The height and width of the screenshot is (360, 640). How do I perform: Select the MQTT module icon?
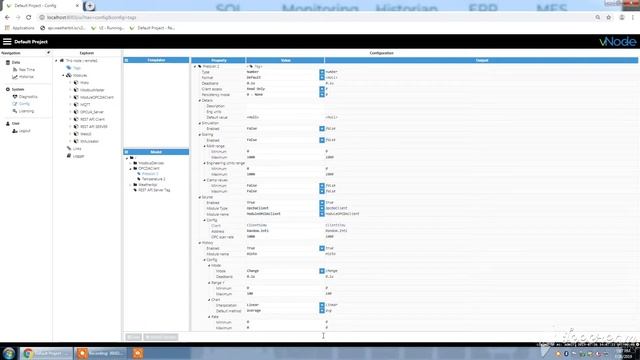(x=76, y=104)
